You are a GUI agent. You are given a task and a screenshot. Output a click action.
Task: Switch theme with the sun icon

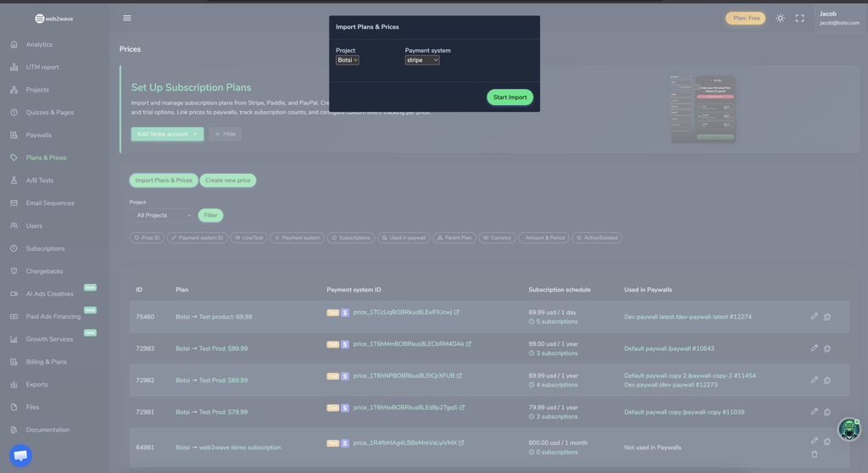(780, 19)
